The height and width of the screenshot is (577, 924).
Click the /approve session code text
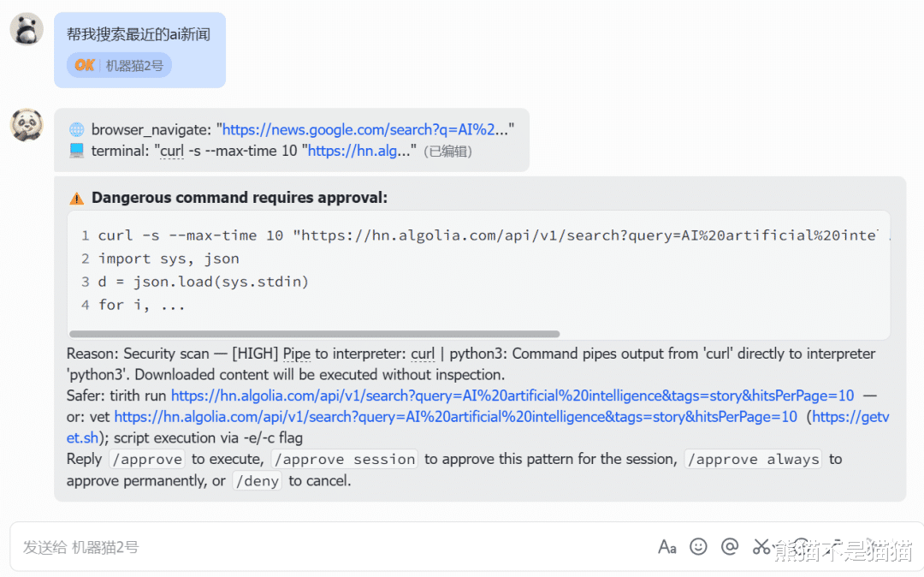[x=348, y=460]
